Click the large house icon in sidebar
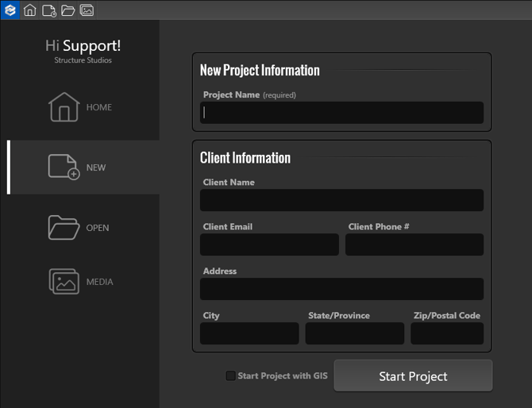 pos(64,107)
